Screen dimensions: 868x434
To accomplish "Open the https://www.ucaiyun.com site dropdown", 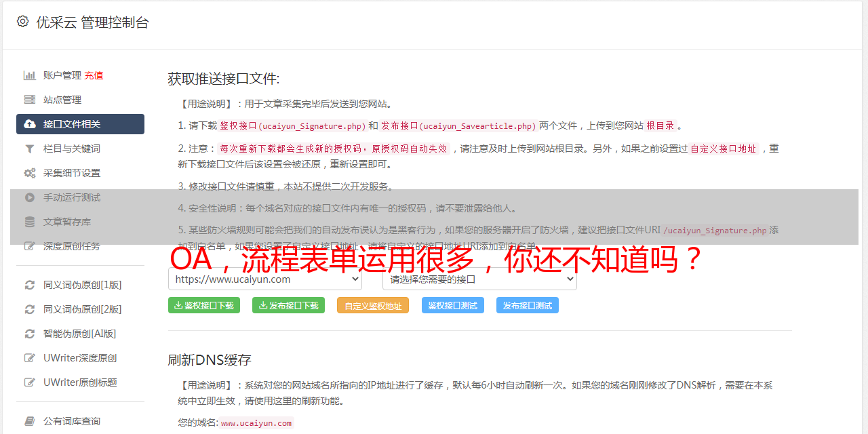I will 265,279.
